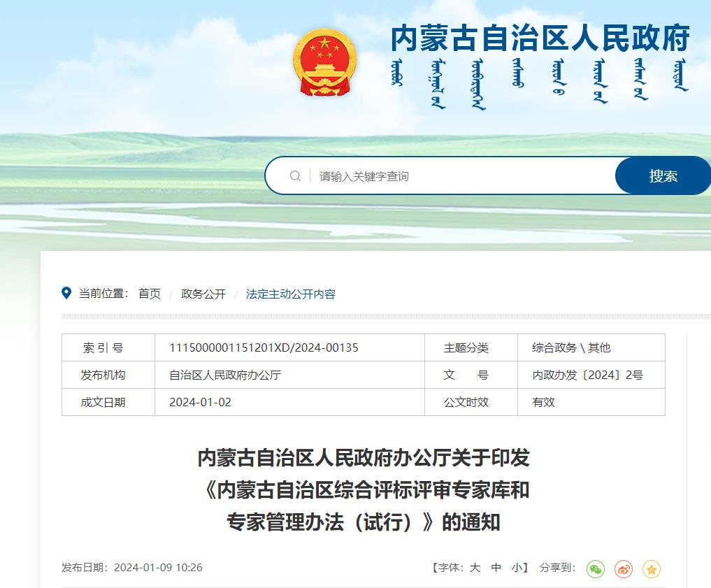Share the article to Sina Weibo

click(x=623, y=569)
